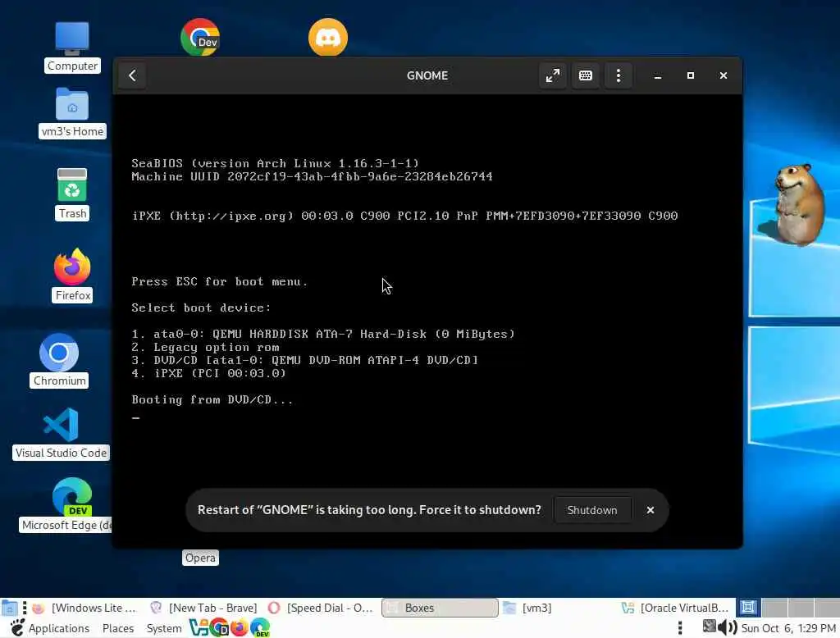
Task: Switch to New Tab - Brave window
Action: [204, 608]
